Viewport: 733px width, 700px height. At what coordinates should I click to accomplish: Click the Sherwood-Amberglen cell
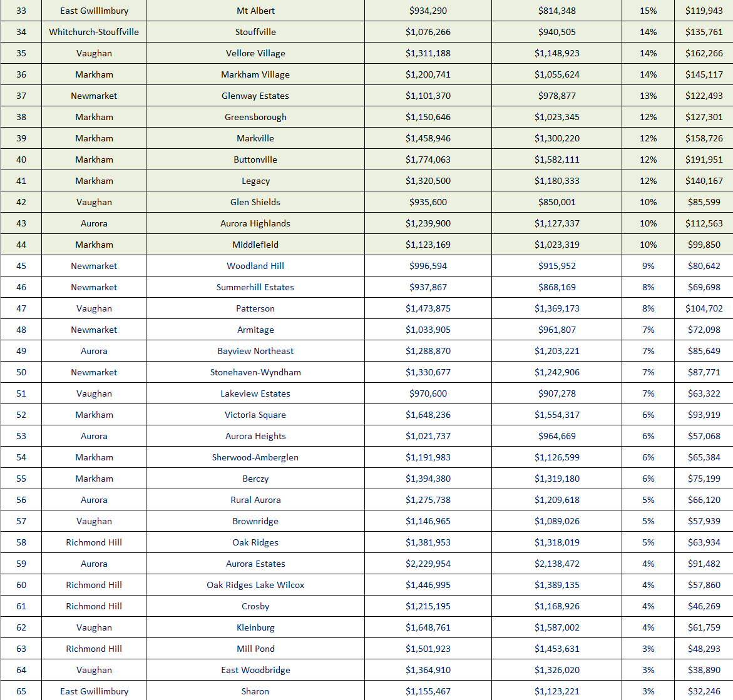point(255,457)
